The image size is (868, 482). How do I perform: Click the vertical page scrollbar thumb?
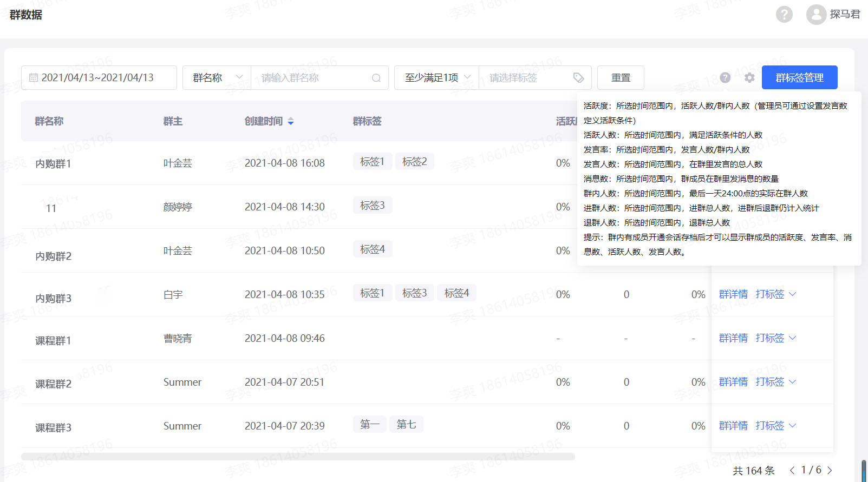[x=864, y=471]
